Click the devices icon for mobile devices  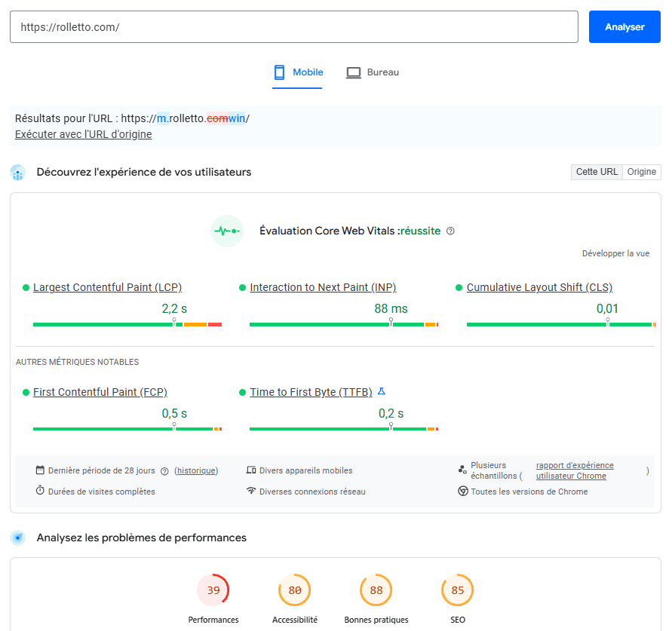click(251, 470)
